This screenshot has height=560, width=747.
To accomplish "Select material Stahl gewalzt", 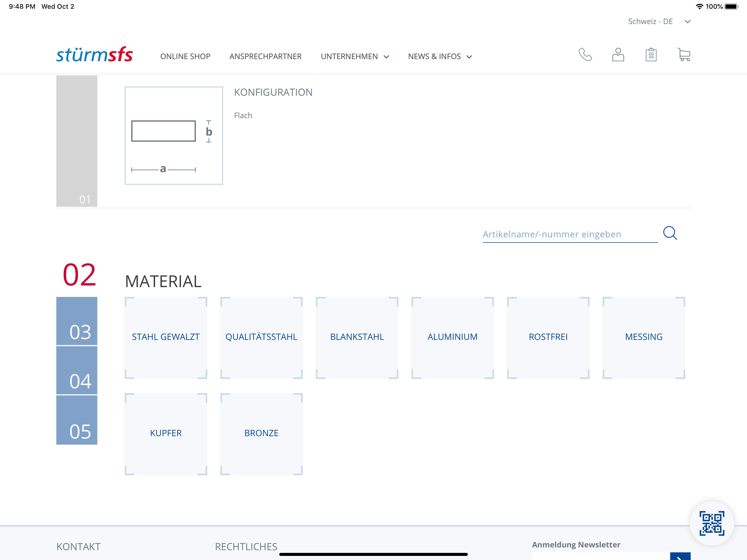I will (166, 338).
